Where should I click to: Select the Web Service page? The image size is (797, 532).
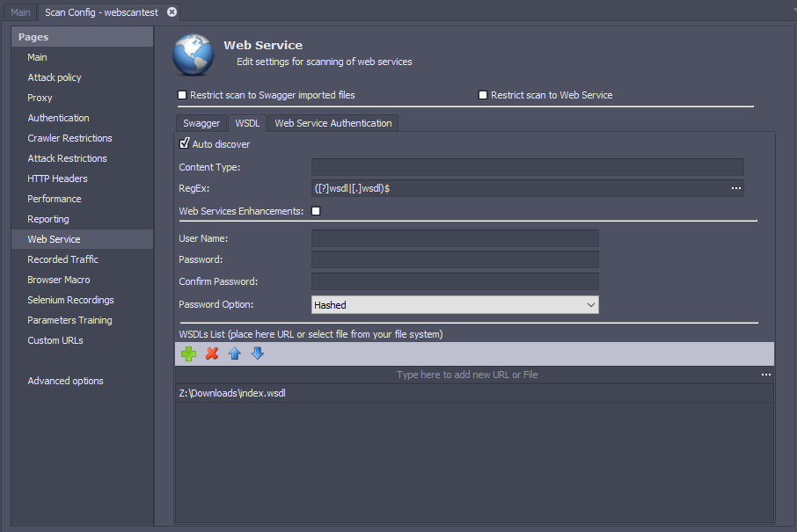click(83, 239)
